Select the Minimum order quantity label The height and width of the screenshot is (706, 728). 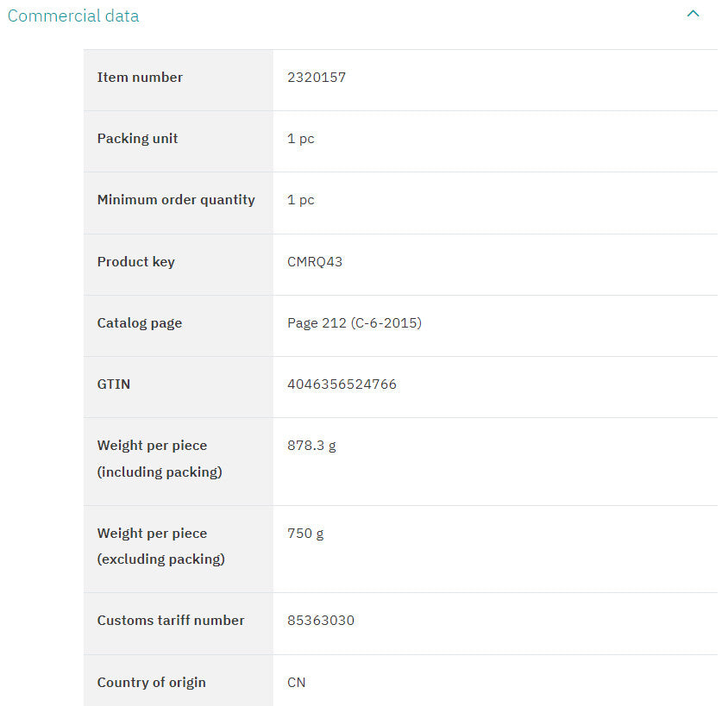(x=176, y=200)
